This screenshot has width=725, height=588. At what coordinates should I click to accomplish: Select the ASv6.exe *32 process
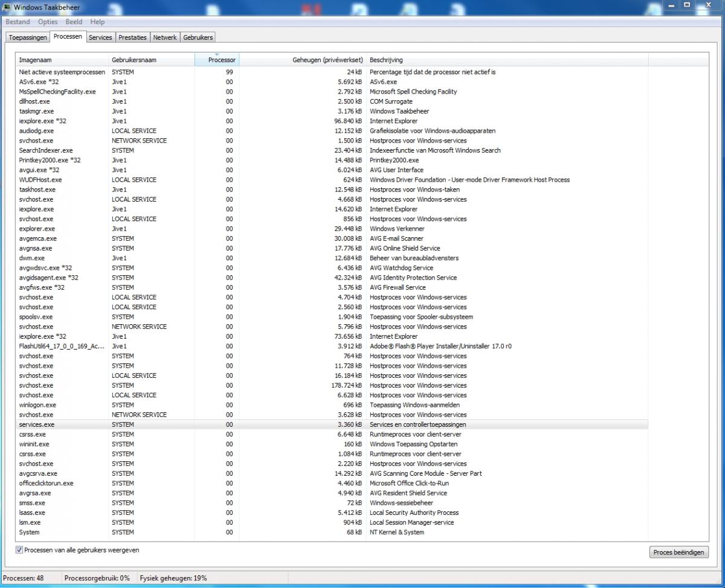coord(332,81)
